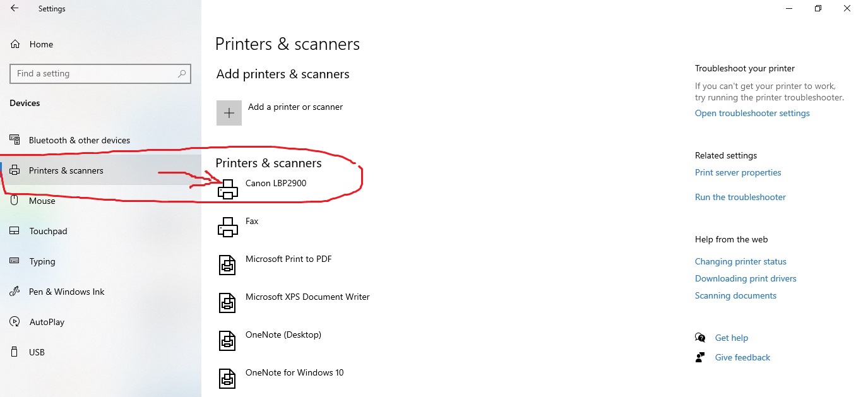Image resolution: width=868 pixels, height=397 pixels.
Task: Select OneNote for Windows 10 name
Action: coord(295,372)
